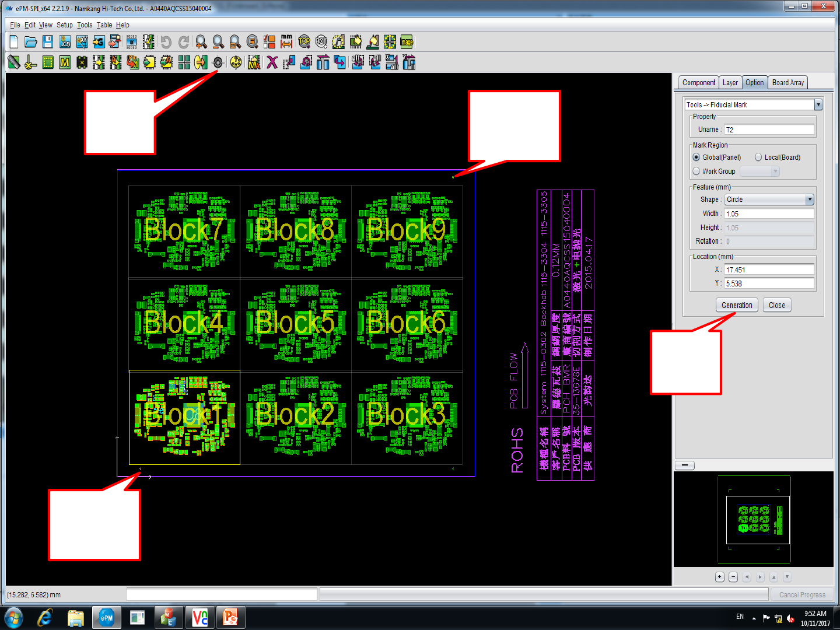This screenshot has width=840, height=630.
Task: Click the four-square grid array icon
Action: click(184, 62)
